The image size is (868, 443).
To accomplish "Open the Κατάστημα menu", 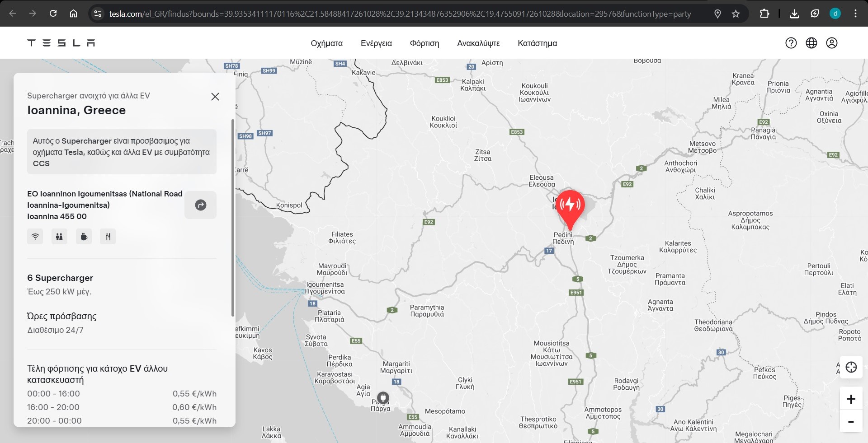I will pos(537,43).
